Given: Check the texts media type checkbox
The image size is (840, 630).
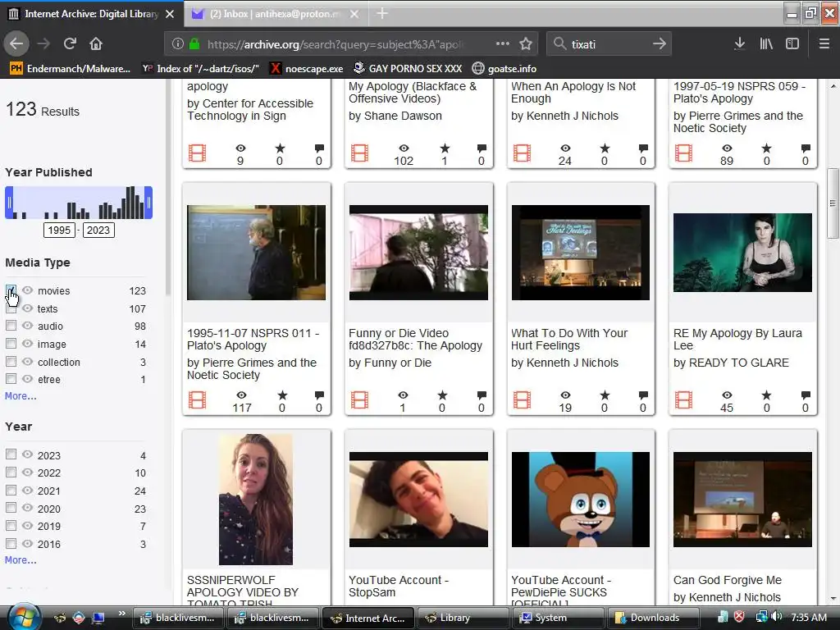Looking at the screenshot, I should coord(11,308).
